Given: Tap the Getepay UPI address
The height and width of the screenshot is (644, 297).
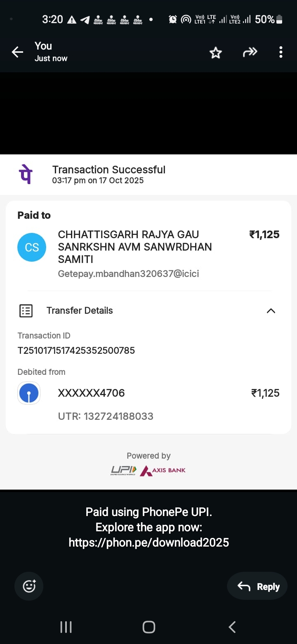Looking at the screenshot, I should tap(129, 274).
